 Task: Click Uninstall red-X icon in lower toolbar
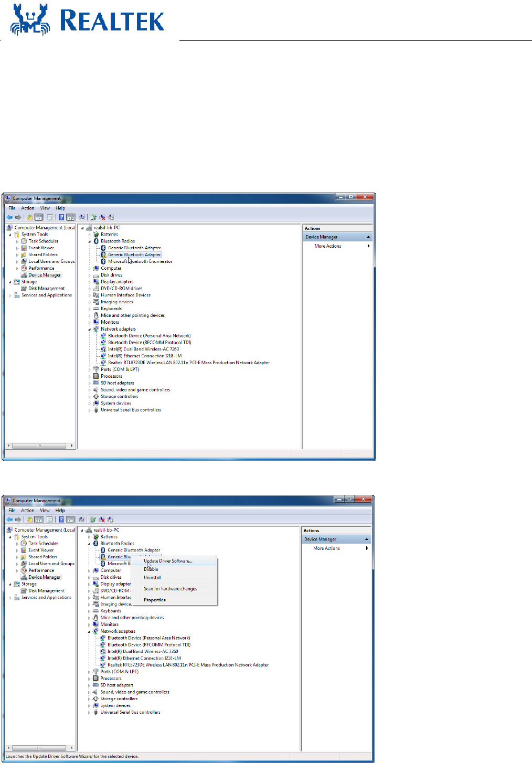point(102,520)
